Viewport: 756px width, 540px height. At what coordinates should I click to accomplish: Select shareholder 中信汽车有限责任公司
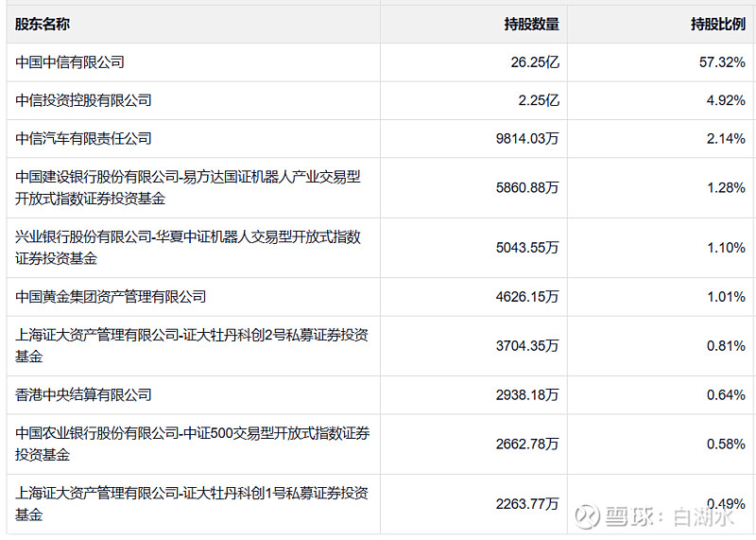[x=83, y=138]
